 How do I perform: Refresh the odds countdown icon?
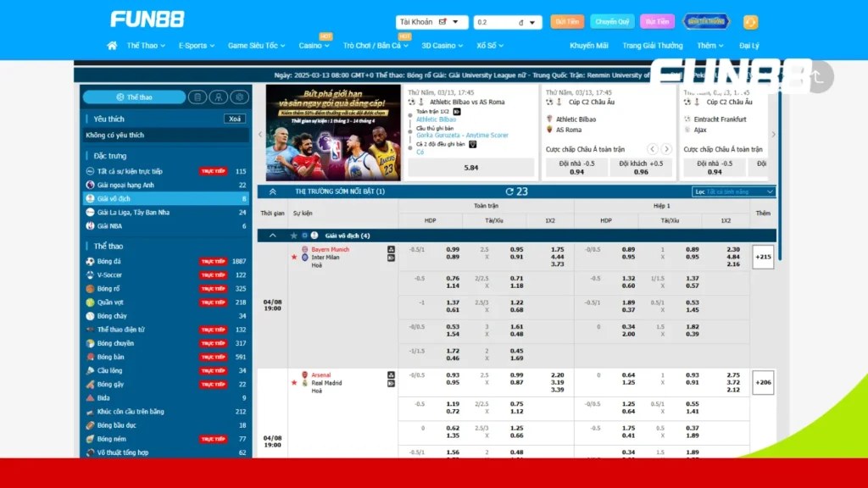coord(509,191)
